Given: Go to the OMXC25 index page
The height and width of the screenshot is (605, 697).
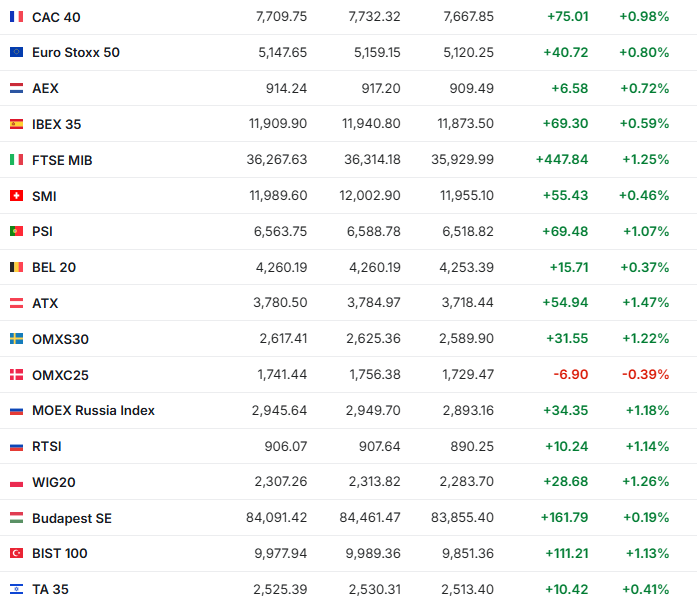Looking at the screenshot, I should point(60,375).
